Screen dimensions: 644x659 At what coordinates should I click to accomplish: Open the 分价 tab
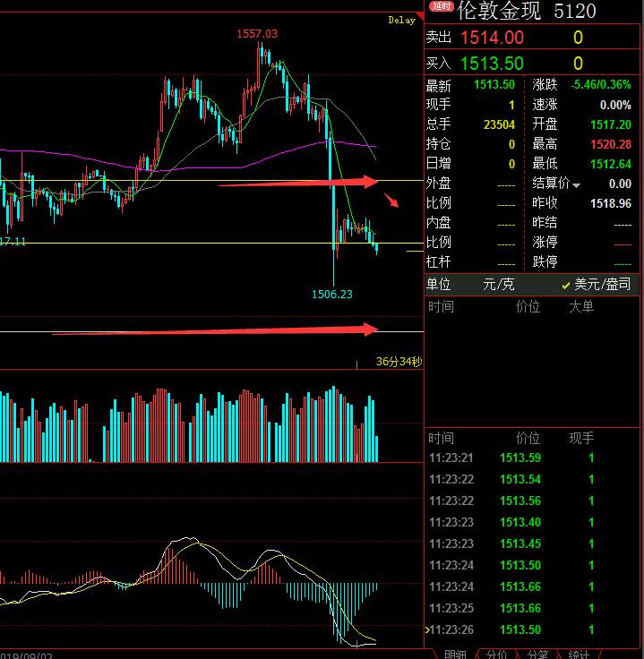pos(497,655)
